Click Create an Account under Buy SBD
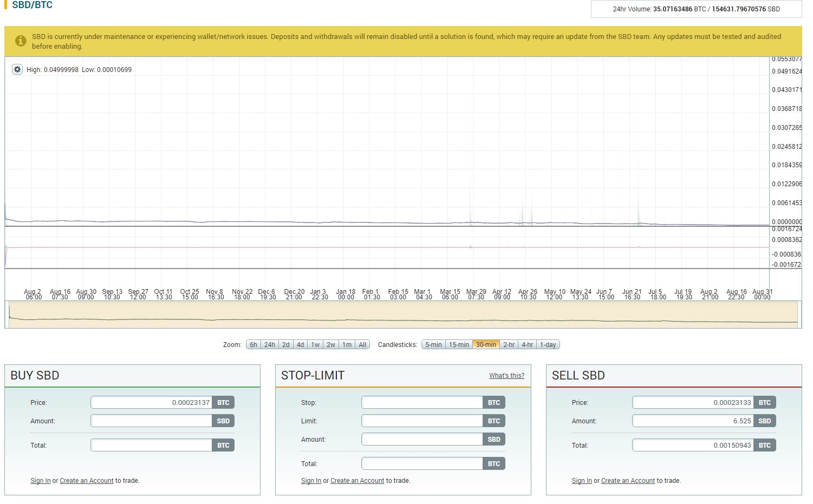 click(87, 481)
